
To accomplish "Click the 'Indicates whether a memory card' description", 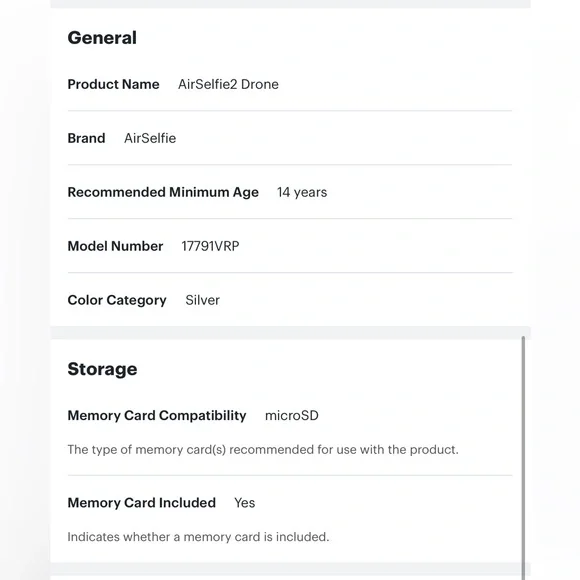I will point(198,537).
